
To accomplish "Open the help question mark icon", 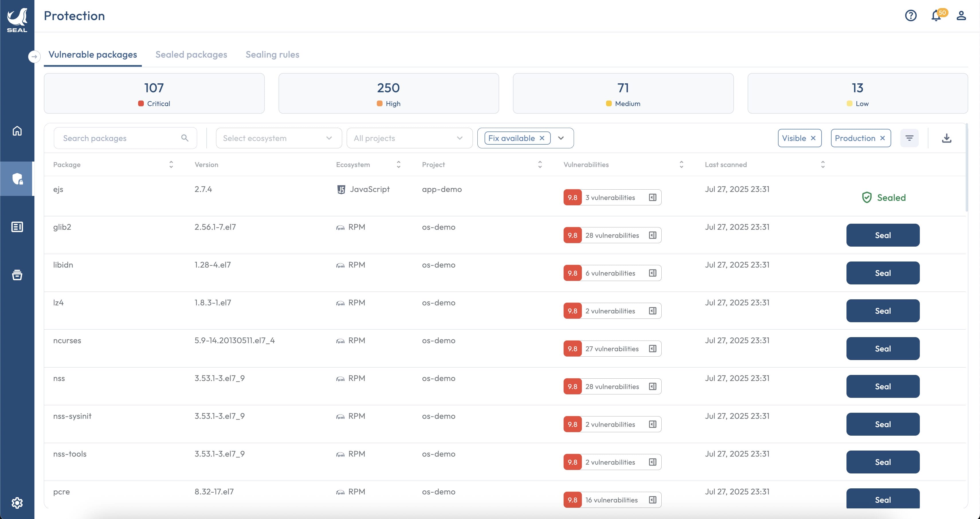I will (x=911, y=15).
